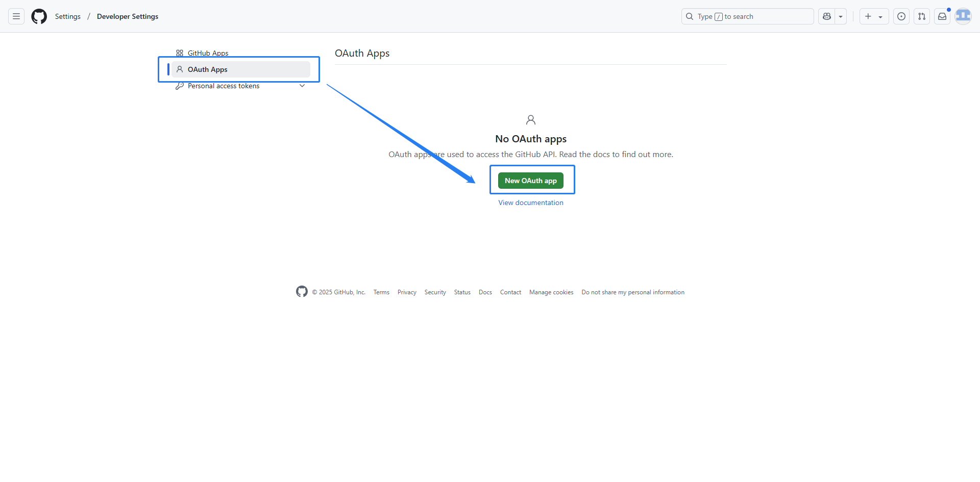980x482 pixels.
Task: Open the Manage cookies footer link
Action: (x=551, y=292)
